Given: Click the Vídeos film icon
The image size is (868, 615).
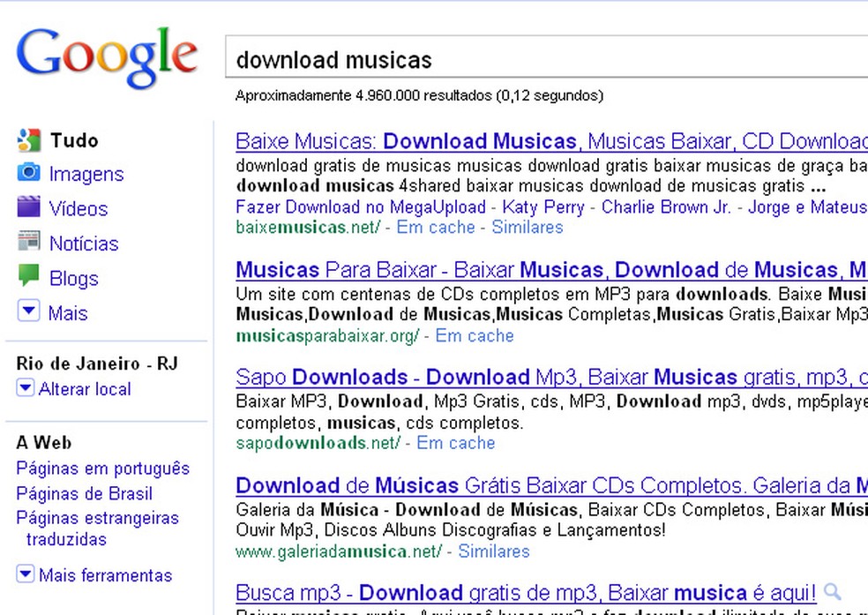Looking at the screenshot, I should [x=29, y=206].
